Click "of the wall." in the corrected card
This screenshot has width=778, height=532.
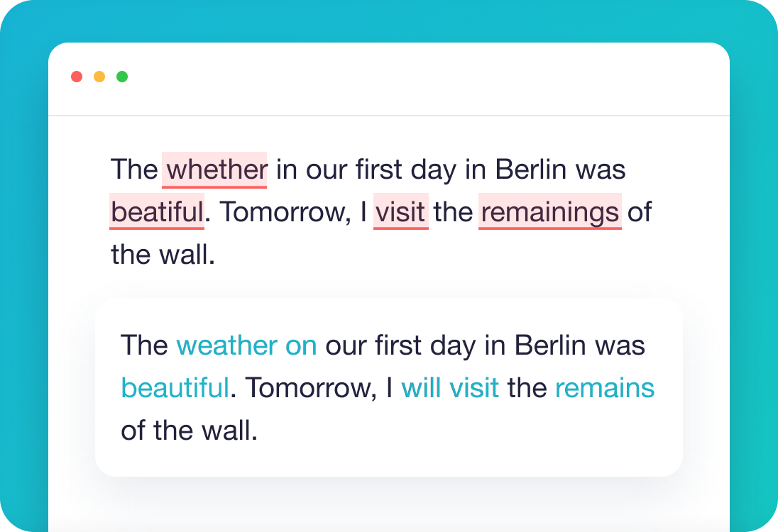pyautogui.click(x=189, y=431)
